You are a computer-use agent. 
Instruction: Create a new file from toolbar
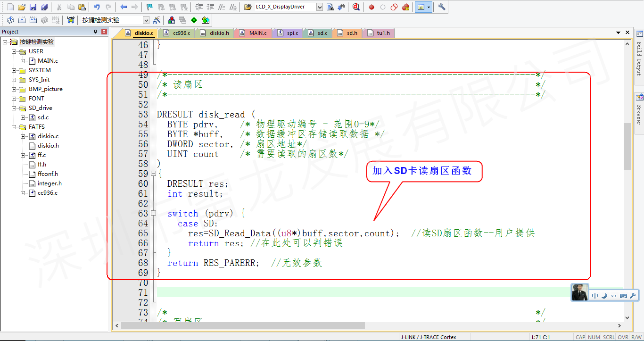(x=10, y=7)
